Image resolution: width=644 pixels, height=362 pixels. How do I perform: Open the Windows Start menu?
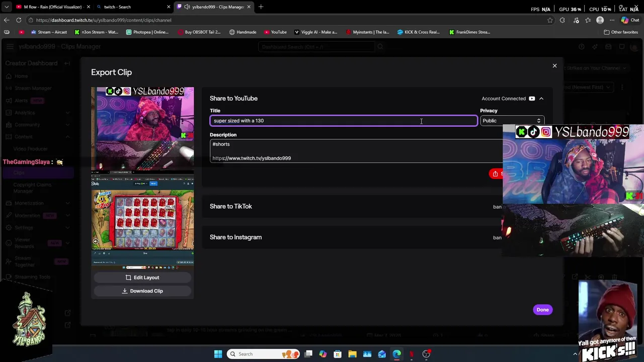[x=218, y=354]
